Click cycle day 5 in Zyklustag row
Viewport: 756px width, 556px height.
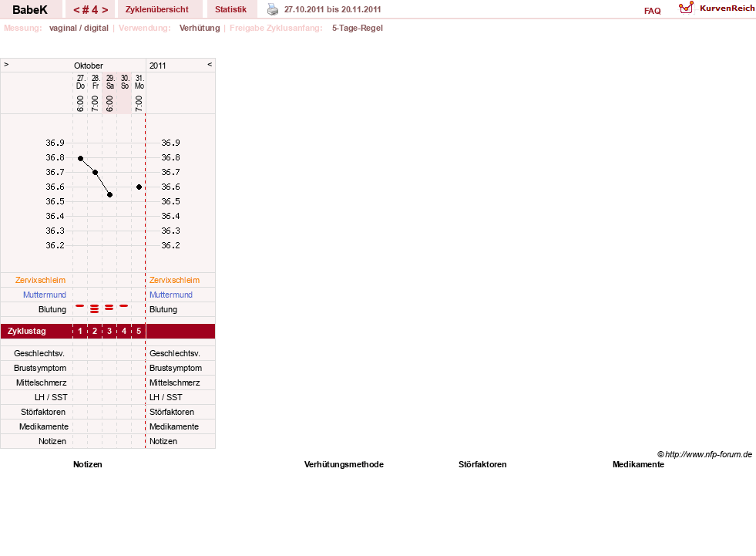tap(139, 331)
